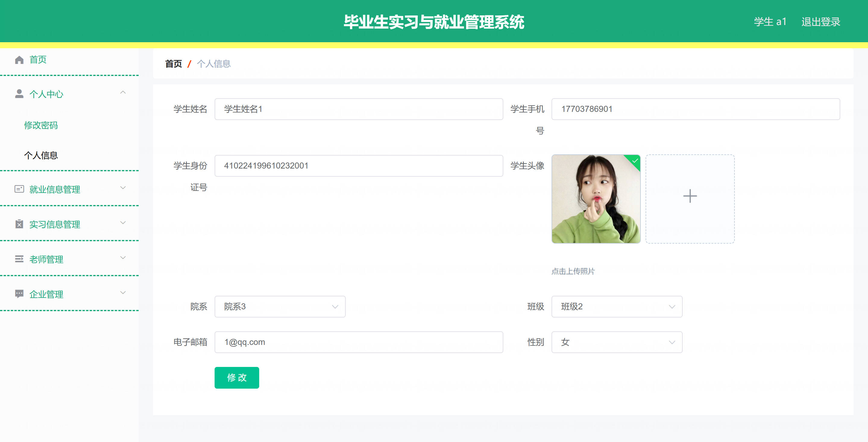Click the 电子邮箱 input field
The image size is (868, 442).
(x=359, y=342)
